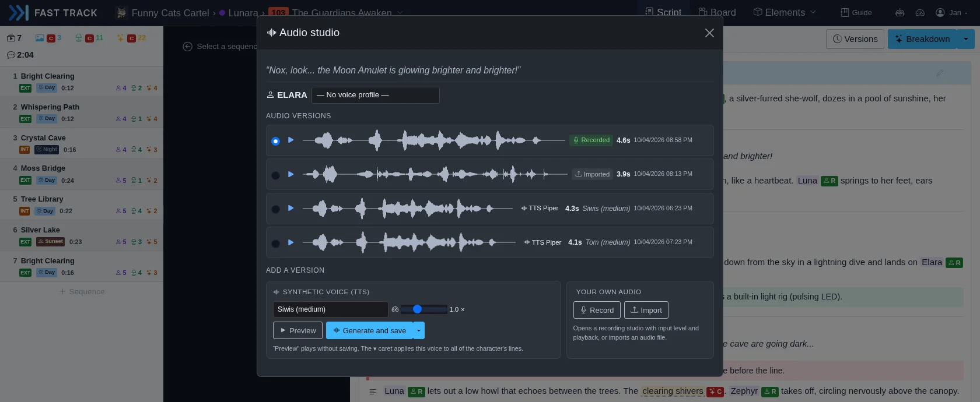Select sequence 2 Whispering Path

point(82,112)
